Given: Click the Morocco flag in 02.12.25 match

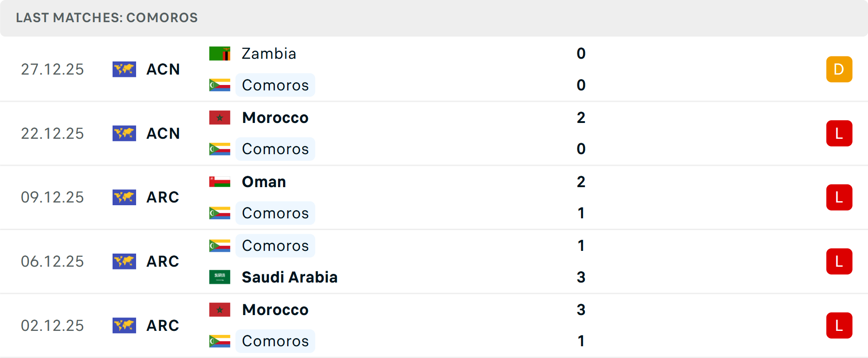Looking at the screenshot, I should pos(220,310).
